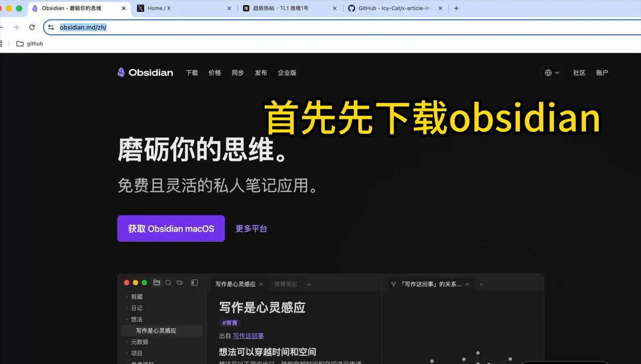The width and height of the screenshot is (641, 364).
Task: Select the Obsidian 磨砺你的思维 browser tab
Action: [79, 8]
